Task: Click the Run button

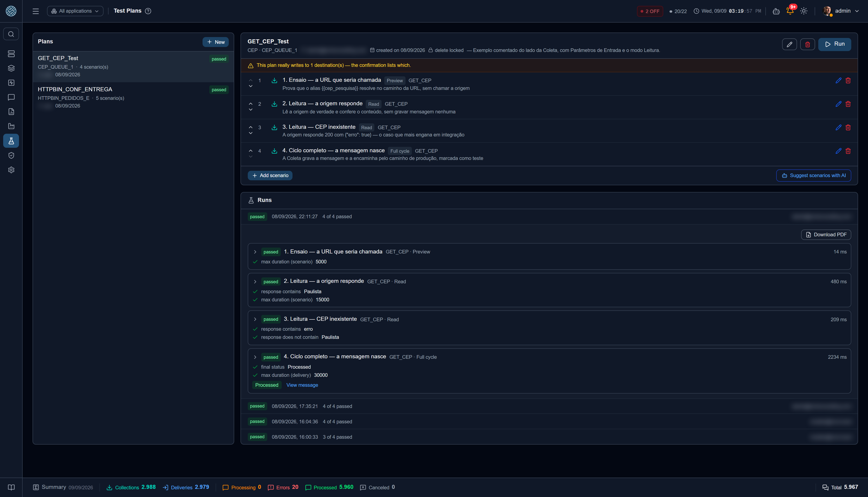Action: coord(834,44)
